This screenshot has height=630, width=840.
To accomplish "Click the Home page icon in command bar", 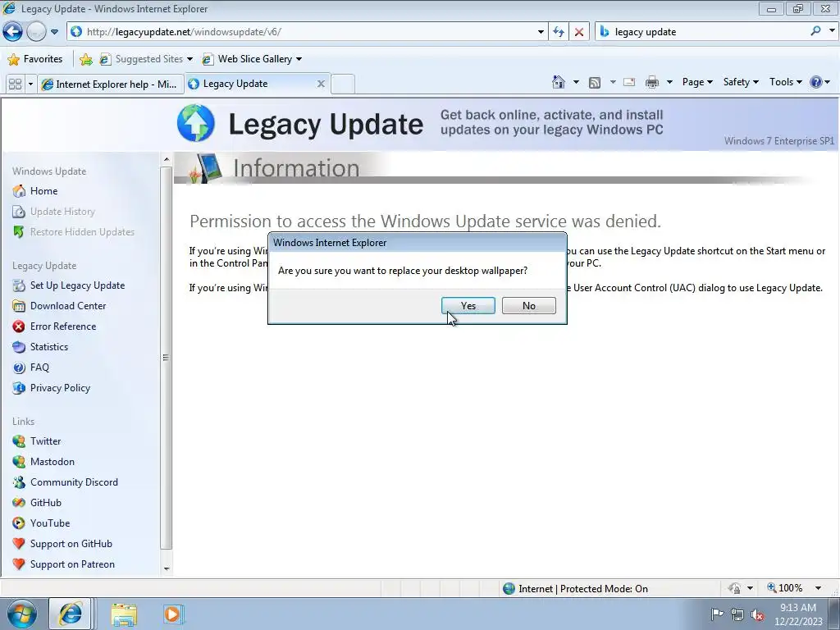I will 558,82.
